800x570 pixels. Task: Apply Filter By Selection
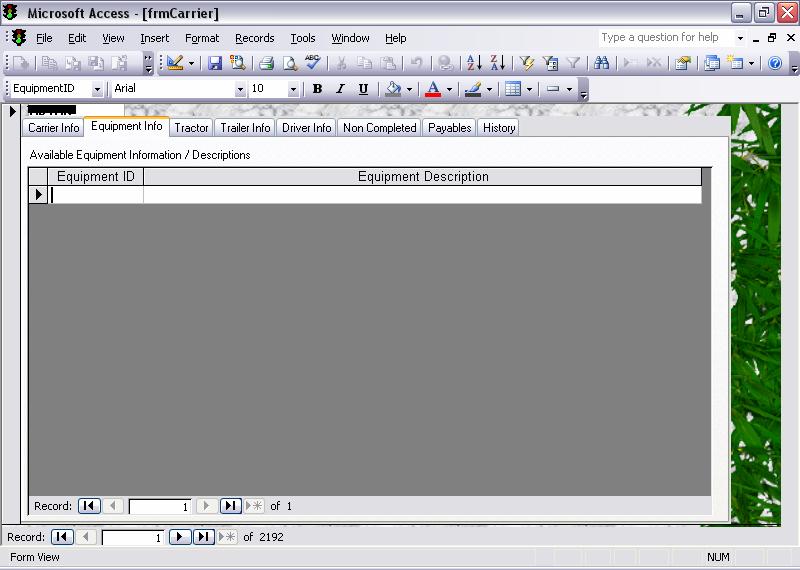pyautogui.click(x=527, y=63)
